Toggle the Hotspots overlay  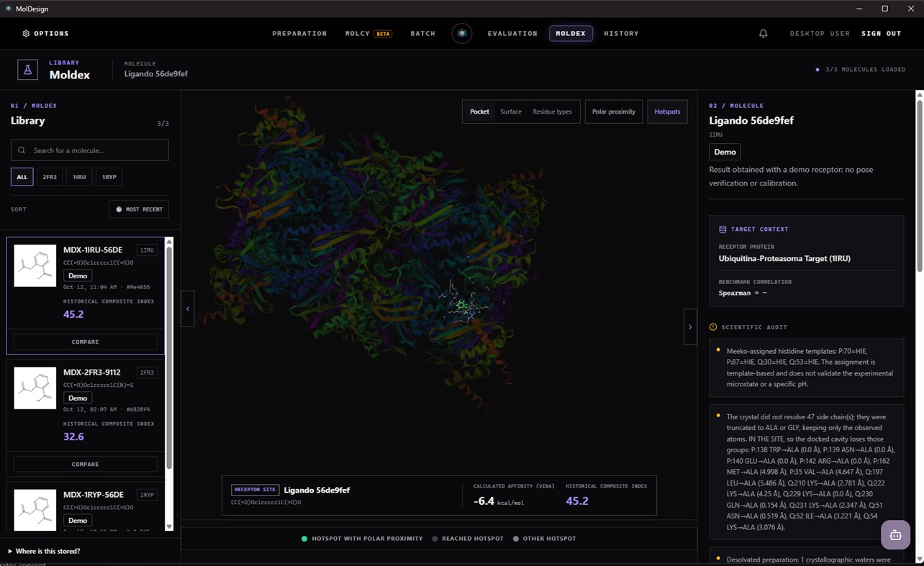pos(667,111)
